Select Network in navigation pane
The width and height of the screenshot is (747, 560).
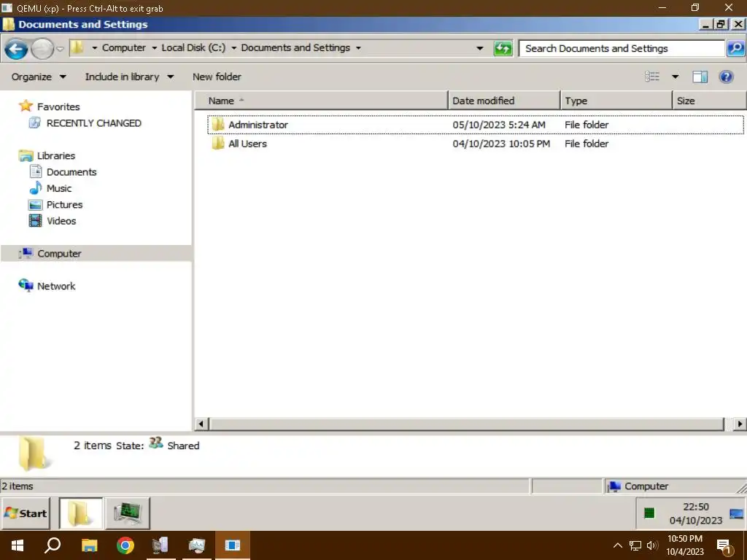point(47,286)
